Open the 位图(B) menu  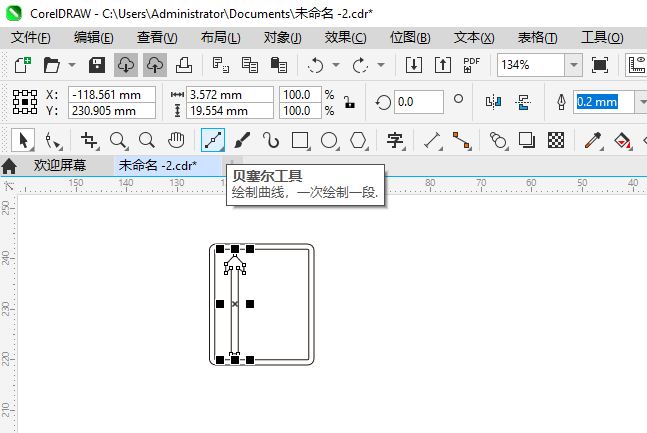point(410,38)
